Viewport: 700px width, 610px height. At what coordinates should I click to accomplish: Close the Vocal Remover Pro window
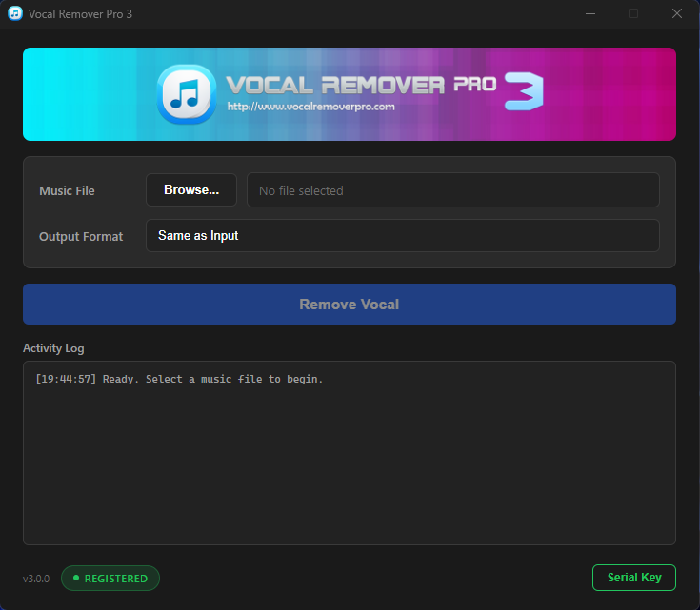coord(677,14)
